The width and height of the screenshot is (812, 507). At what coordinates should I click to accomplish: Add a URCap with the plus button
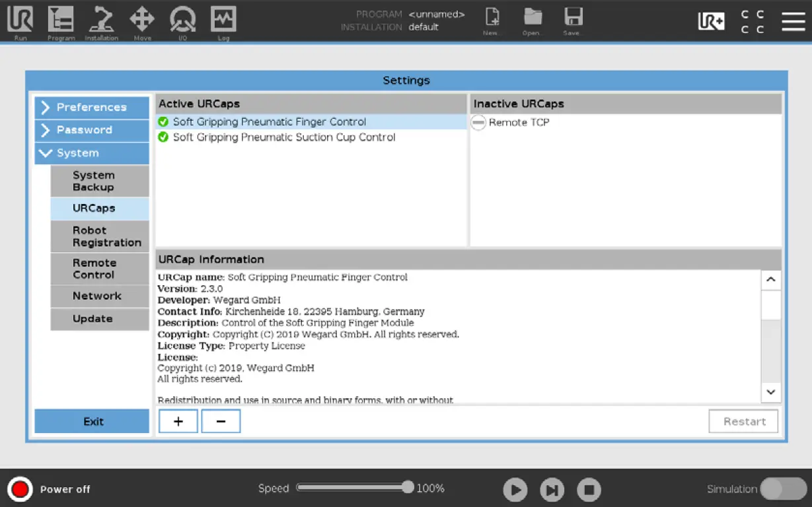(x=178, y=421)
